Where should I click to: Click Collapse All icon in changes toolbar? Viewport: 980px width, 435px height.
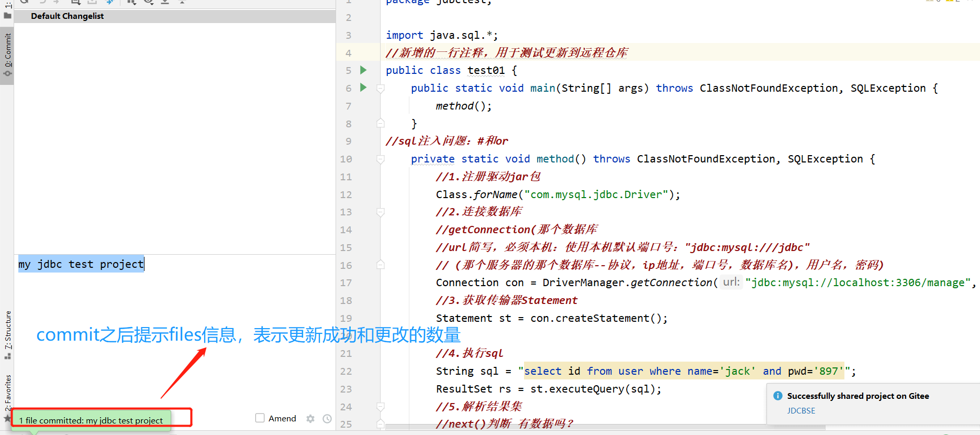click(x=182, y=2)
